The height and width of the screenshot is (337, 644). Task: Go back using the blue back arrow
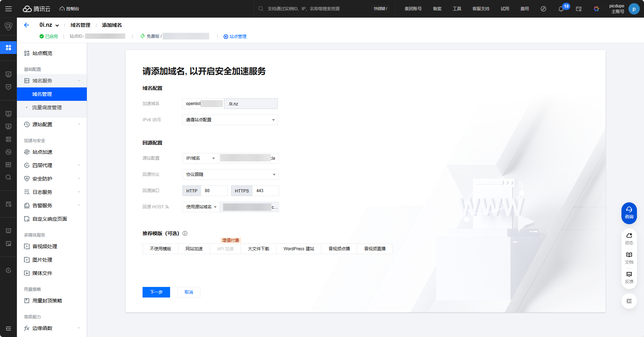(x=26, y=25)
